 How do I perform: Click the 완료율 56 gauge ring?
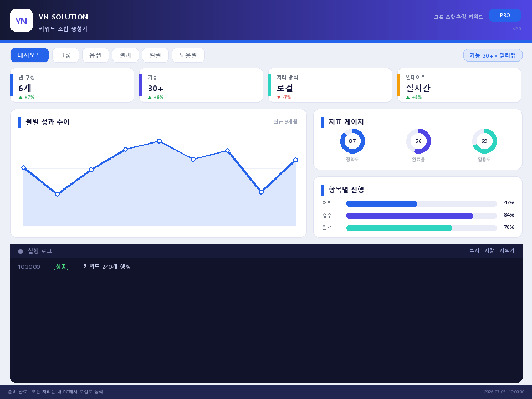tap(418, 141)
